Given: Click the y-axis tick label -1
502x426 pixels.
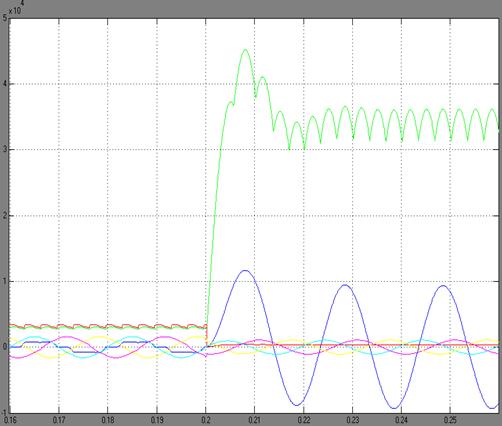Looking at the screenshot, I should pos(4,412).
